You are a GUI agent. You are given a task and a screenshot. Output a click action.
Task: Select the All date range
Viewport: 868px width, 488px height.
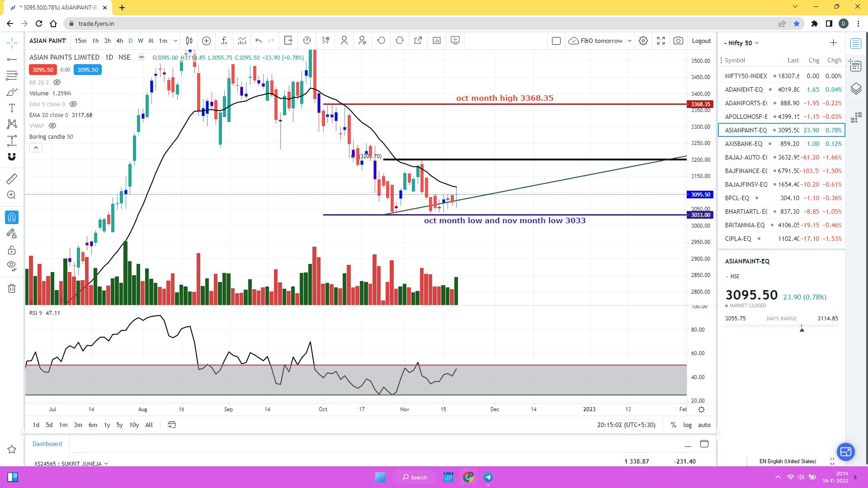[149, 425]
